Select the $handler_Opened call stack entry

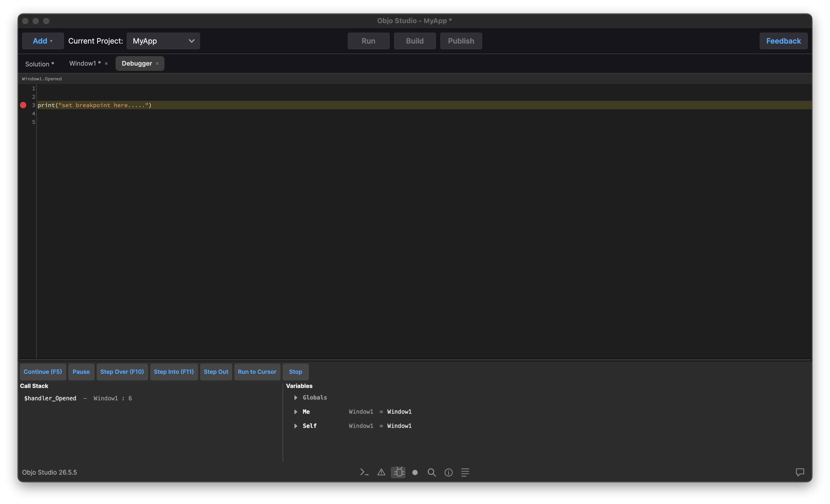(78, 398)
